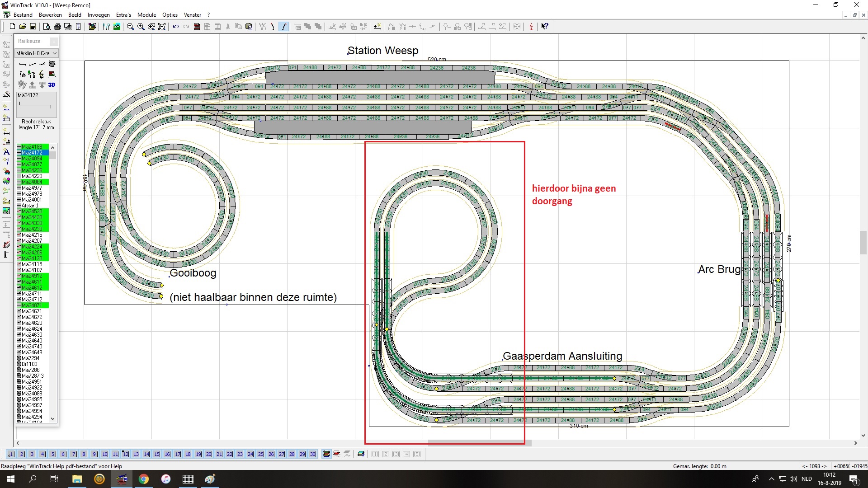868x488 pixels.
Task: Toggle layer 21 button
Action: [x=219, y=454]
